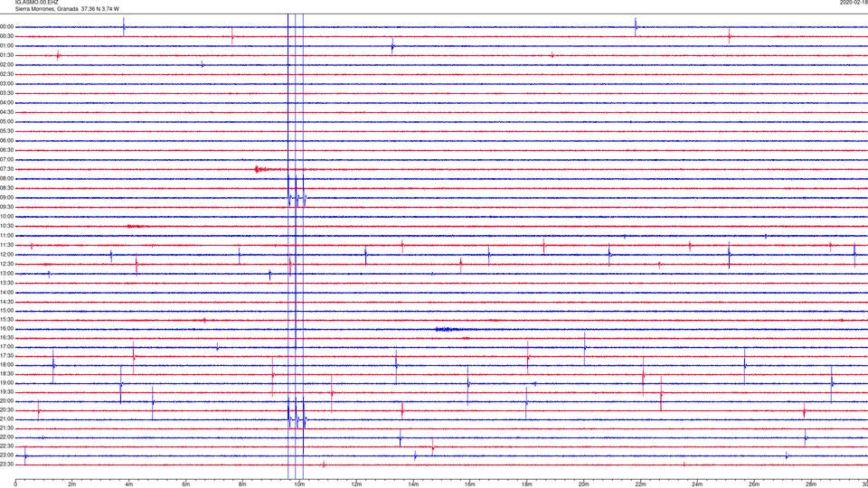Select the 09:00 row label
Screen dimensions: 868x488
[7, 198]
